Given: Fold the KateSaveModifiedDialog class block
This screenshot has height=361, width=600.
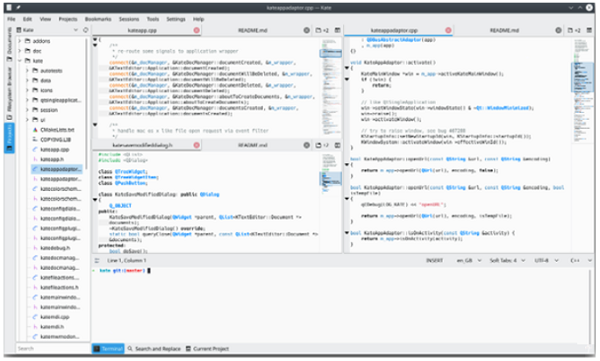Looking at the screenshot, I should point(95,200).
